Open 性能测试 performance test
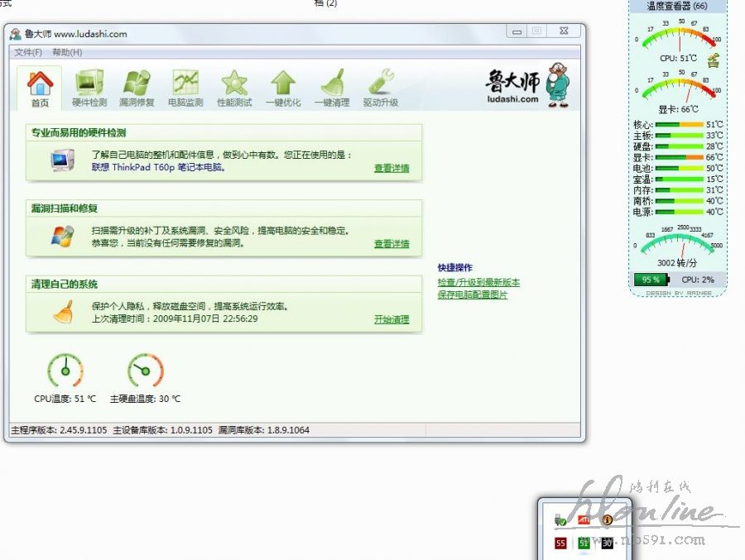745x560 pixels. tap(234, 89)
